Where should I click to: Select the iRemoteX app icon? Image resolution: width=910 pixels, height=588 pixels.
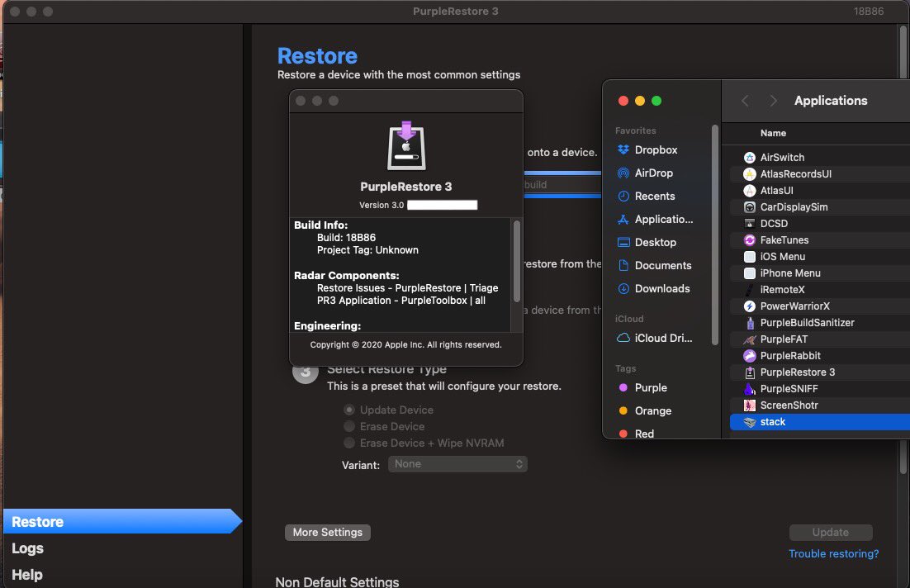[749, 290]
